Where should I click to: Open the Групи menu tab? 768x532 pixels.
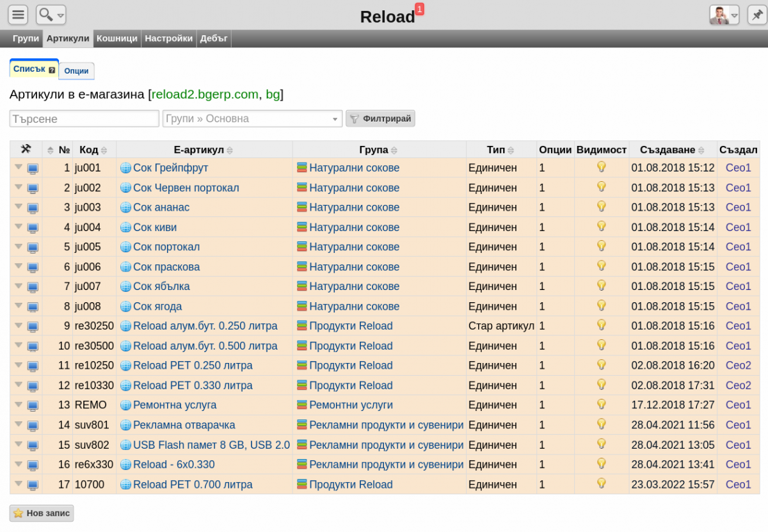click(x=26, y=38)
